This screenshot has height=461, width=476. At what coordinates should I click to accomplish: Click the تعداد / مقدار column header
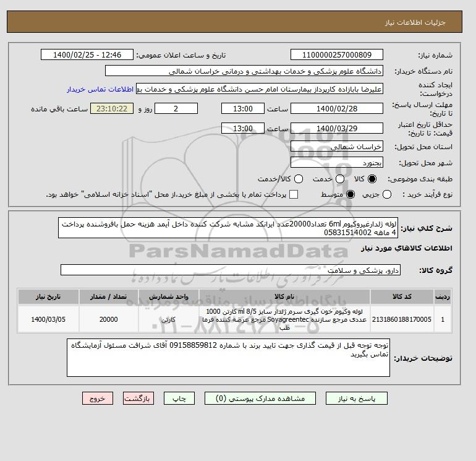(108, 296)
